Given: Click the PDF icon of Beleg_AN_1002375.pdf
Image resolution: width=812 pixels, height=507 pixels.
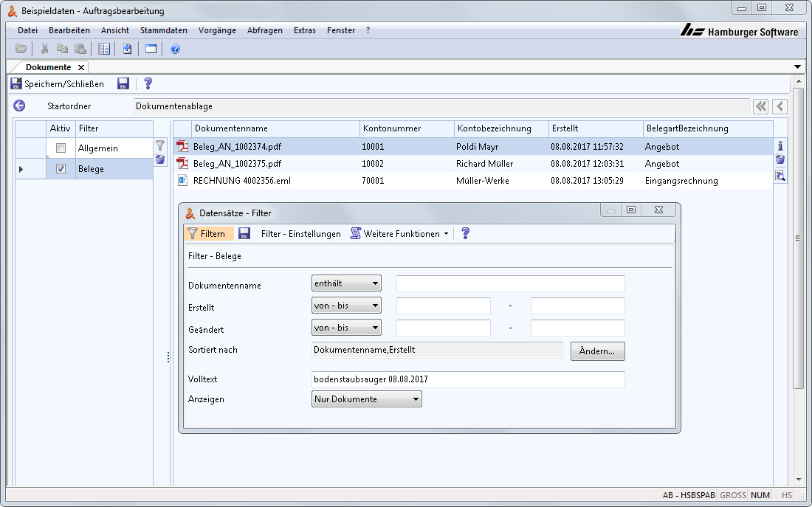Looking at the screenshot, I should click(182, 164).
